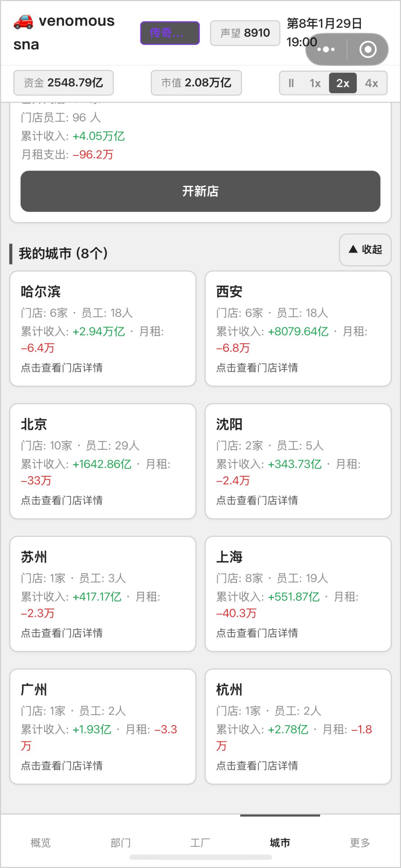
Task: Open the 传奇 rank badge
Action: coord(170,33)
